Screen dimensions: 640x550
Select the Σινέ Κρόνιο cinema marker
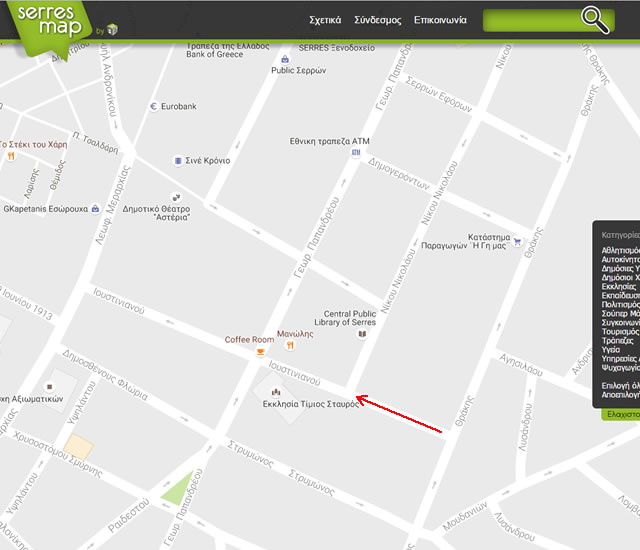coord(178,161)
